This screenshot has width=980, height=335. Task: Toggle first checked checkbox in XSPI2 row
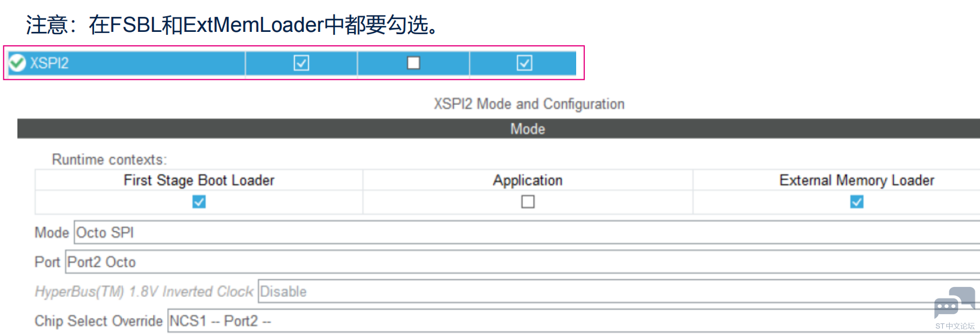click(301, 63)
